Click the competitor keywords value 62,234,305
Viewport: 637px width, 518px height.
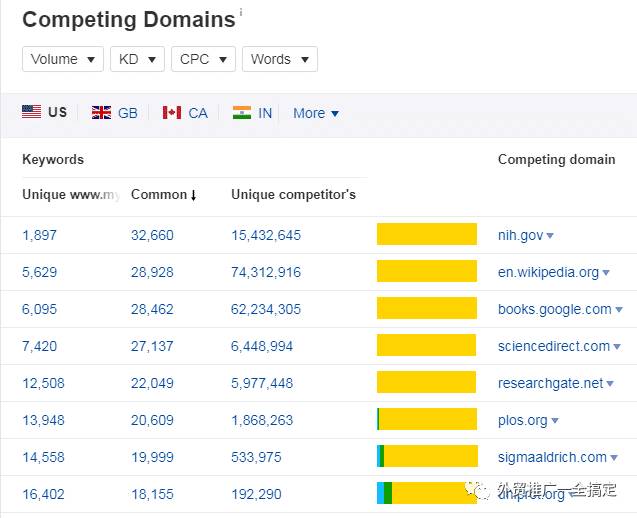[x=266, y=309]
